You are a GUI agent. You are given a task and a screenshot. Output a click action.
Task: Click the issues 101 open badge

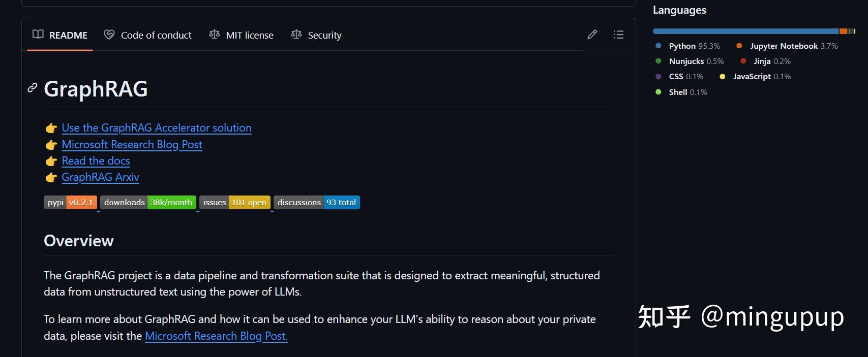234,202
